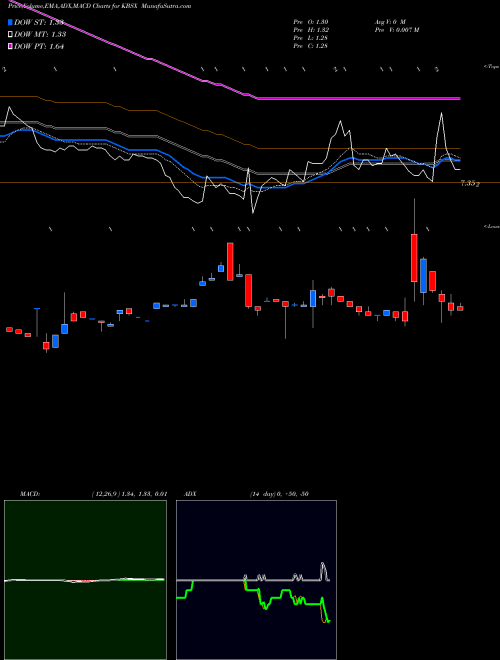This screenshot has height=660, width=500.
Task: Open the green MACD indicator chart
Action: (85, 580)
